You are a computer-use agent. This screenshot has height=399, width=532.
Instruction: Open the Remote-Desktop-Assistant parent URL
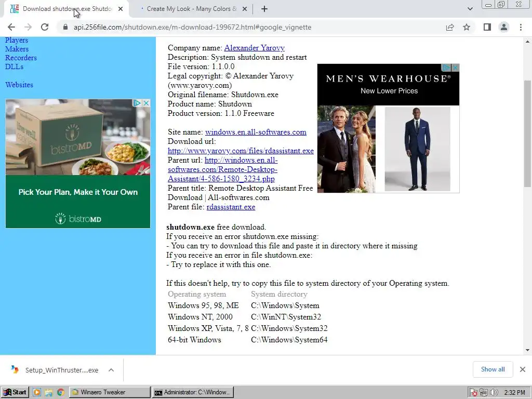[x=222, y=169]
